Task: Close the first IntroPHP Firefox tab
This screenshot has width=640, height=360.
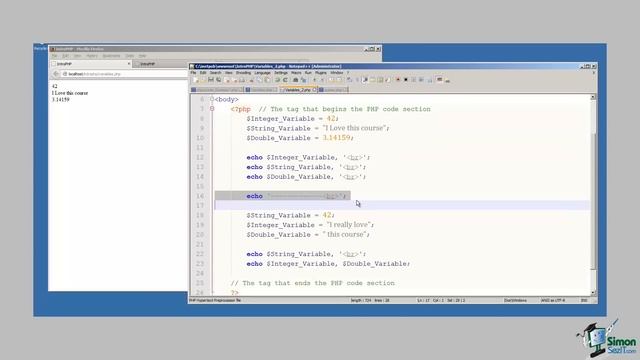Action: coord(129,64)
